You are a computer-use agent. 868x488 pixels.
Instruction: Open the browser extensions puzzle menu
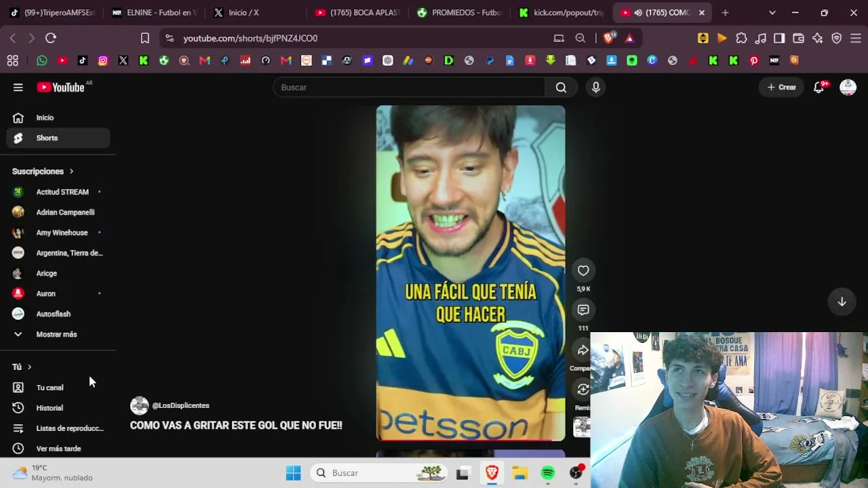click(741, 39)
